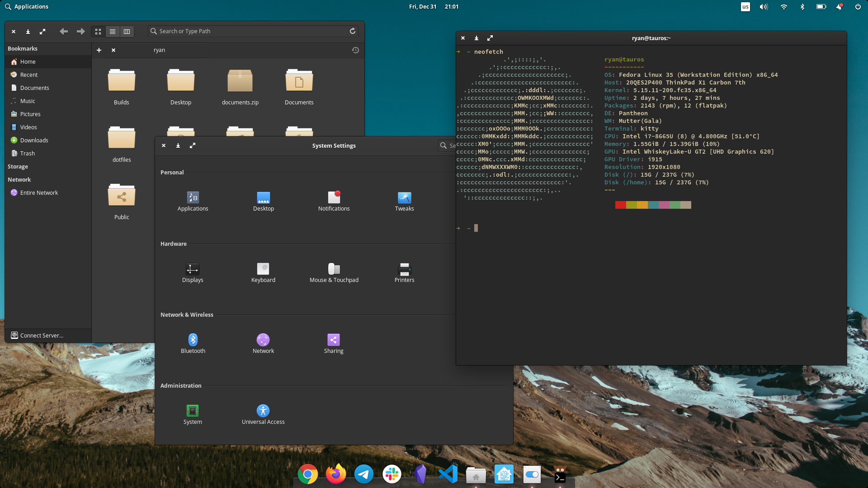The width and height of the screenshot is (868, 488).
Task: Open the Applications menu in top panel
Action: click(26, 6)
